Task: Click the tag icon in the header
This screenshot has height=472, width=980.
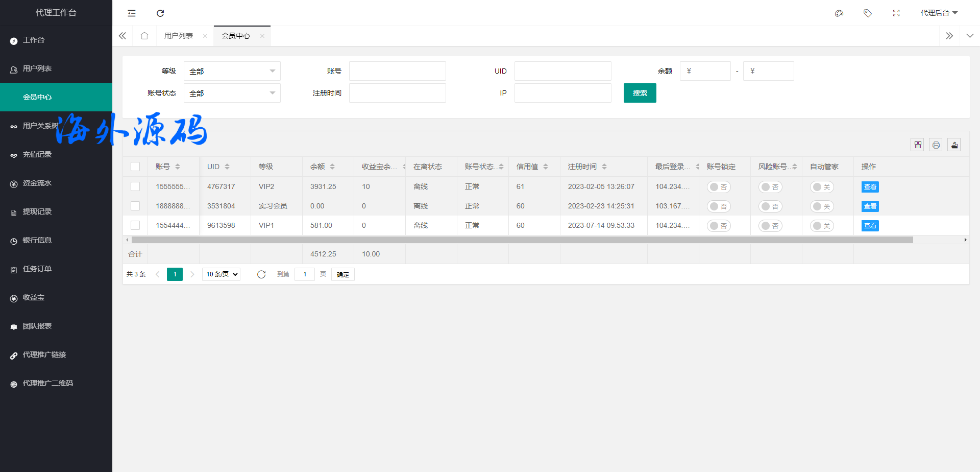Action: [867, 13]
